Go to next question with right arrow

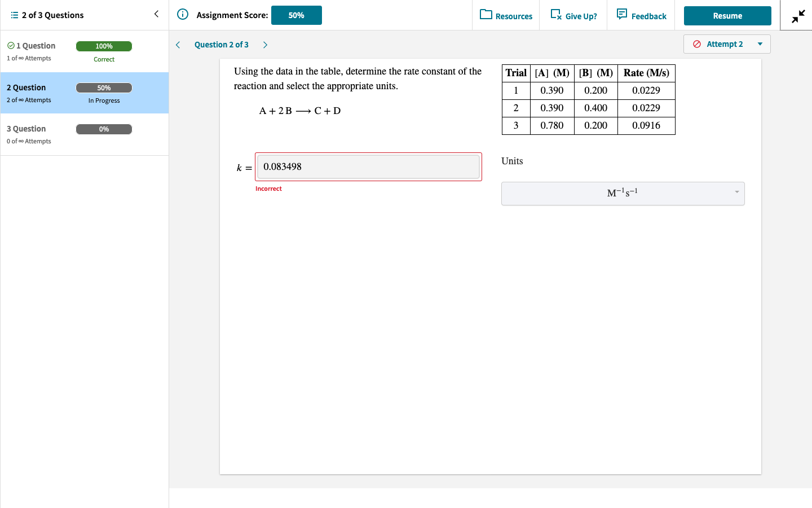click(265, 44)
